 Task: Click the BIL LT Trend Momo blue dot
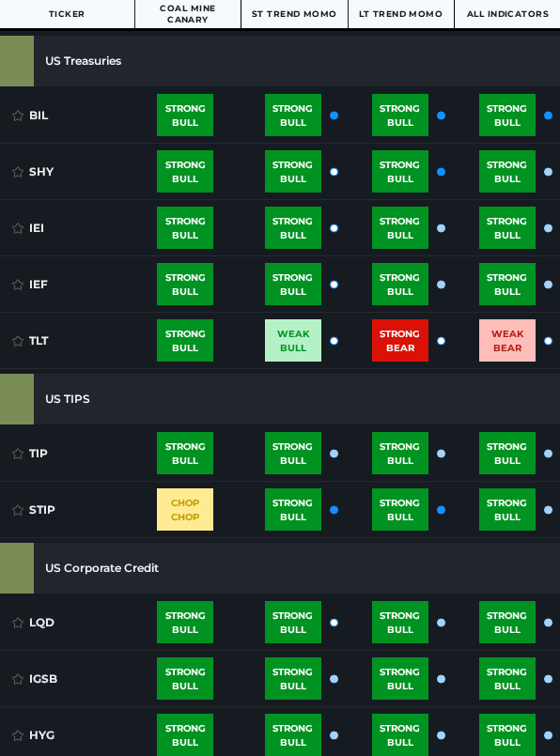[441, 116]
